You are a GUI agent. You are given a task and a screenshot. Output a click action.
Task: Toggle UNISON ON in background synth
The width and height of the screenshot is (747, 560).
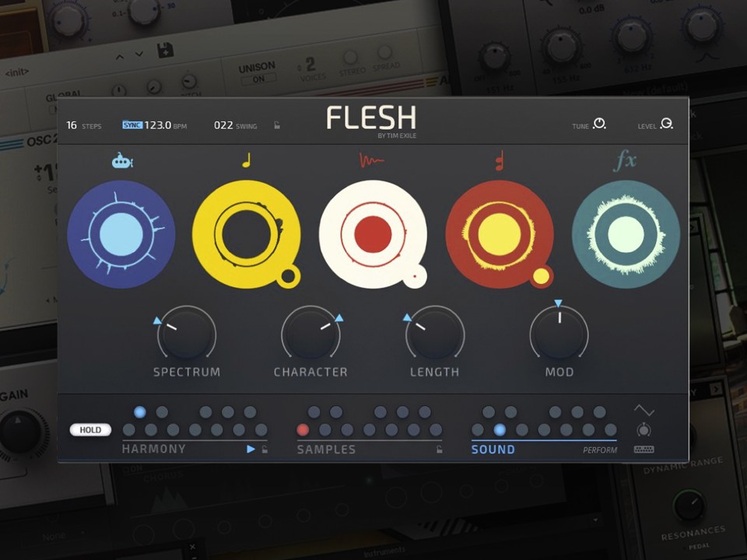(258, 79)
